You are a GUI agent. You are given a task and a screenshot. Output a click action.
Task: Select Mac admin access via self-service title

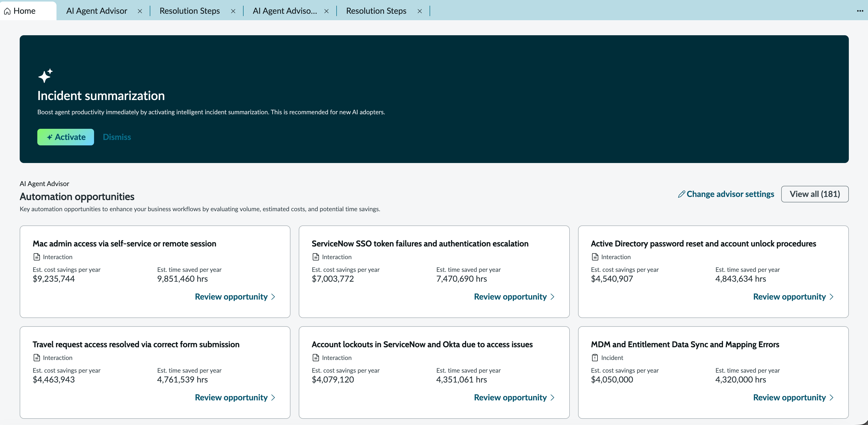pos(124,243)
